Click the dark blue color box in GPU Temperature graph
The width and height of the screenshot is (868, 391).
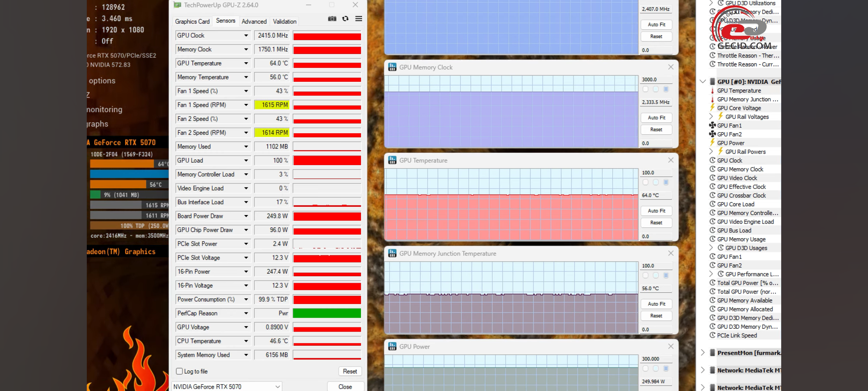(666, 182)
